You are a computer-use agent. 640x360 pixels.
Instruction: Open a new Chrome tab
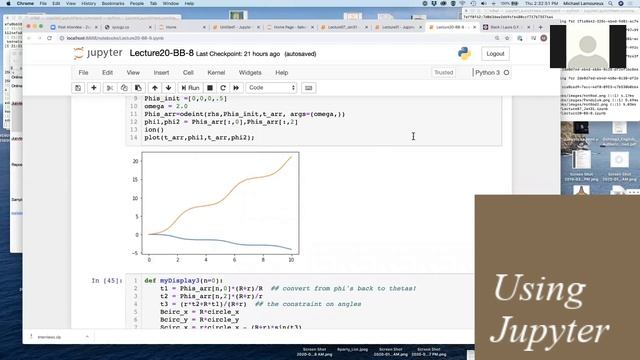coord(540,27)
